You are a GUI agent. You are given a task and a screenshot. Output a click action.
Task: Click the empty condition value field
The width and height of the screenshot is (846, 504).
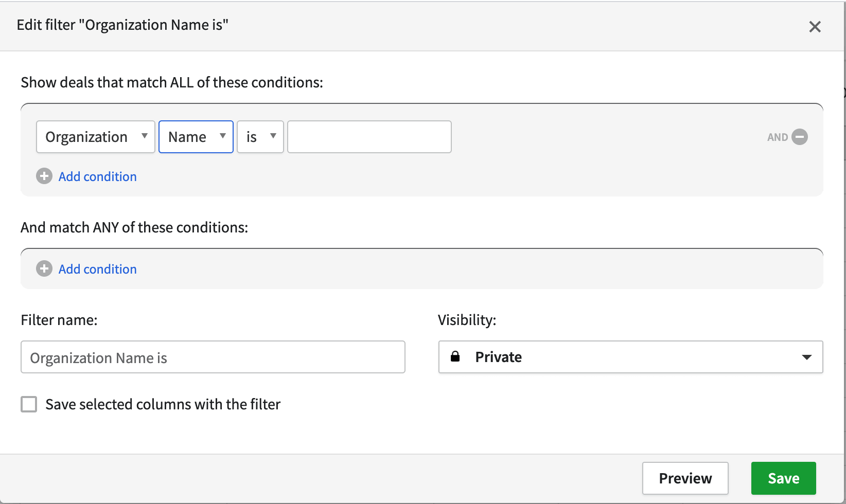(x=369, y=137)
